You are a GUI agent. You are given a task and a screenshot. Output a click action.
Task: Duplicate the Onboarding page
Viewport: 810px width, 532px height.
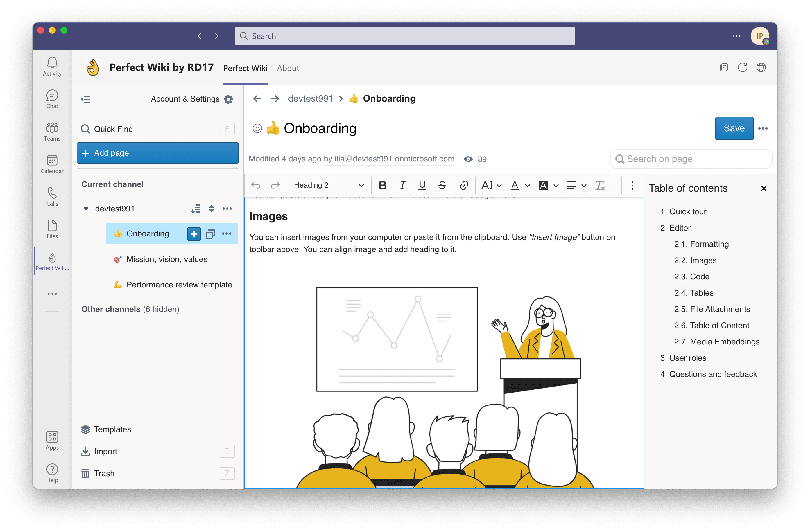210,234
